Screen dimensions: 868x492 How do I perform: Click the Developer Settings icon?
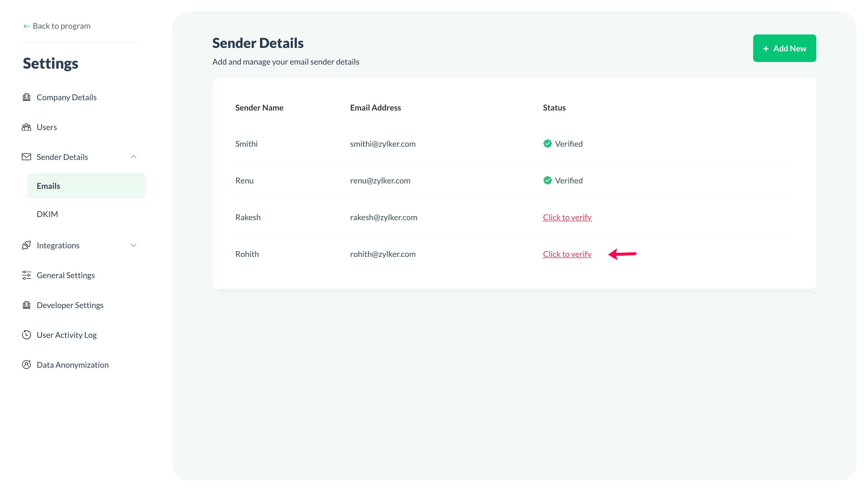(26, 305)
